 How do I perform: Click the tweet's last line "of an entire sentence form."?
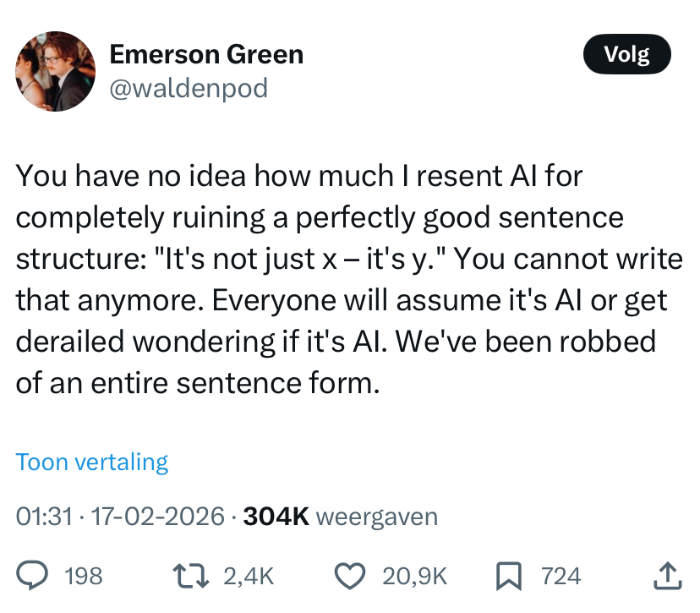[194, 383]
